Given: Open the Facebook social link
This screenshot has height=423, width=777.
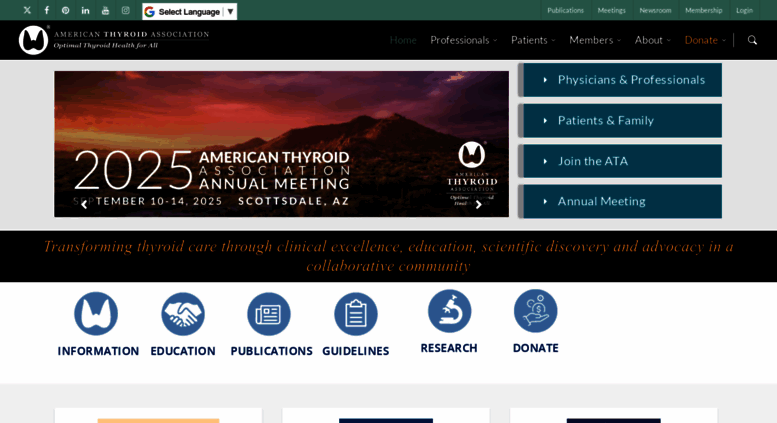Looking at the screenshot, I should pos(47,10).
